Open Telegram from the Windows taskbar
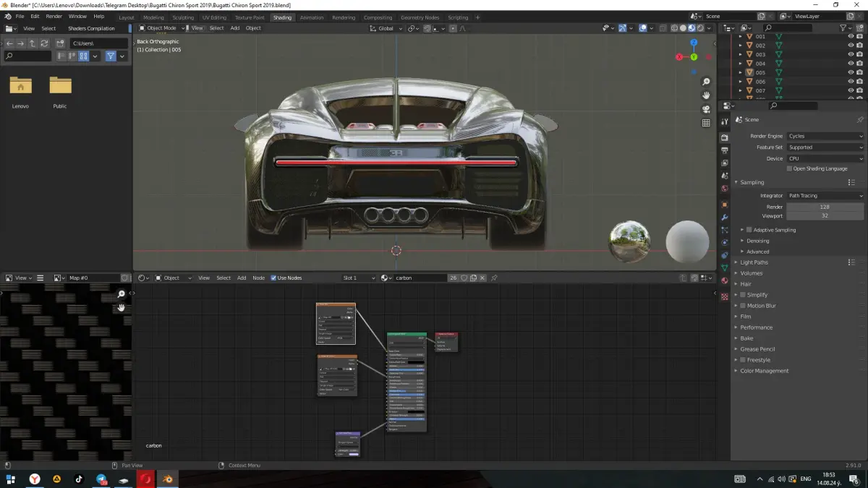 (101, 479)
